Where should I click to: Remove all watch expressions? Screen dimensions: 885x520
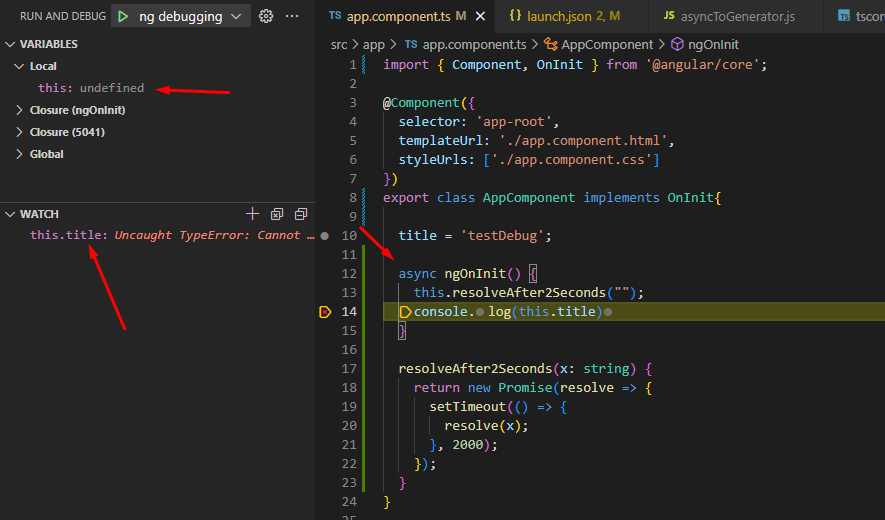coord(277,214)
